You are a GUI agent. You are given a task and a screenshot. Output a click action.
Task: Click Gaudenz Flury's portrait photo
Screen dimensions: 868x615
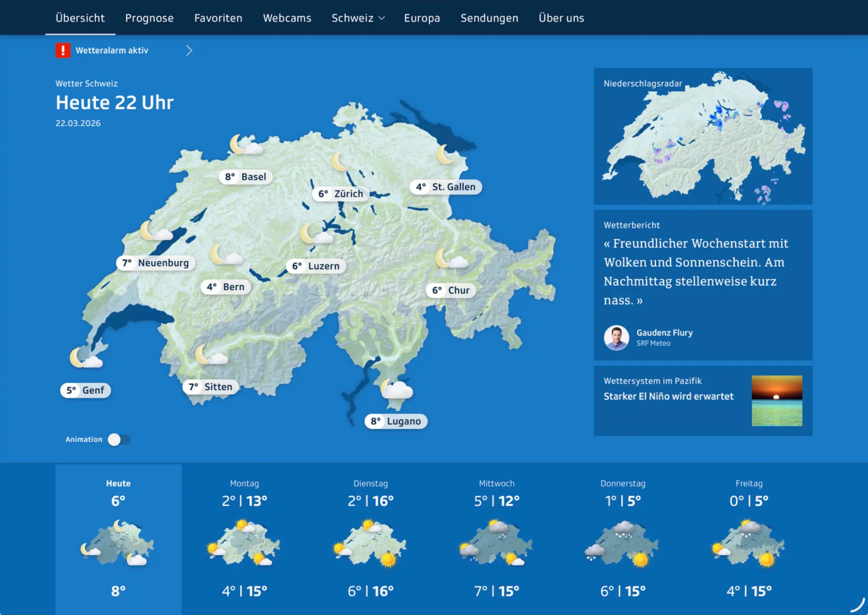pos(616,337)
